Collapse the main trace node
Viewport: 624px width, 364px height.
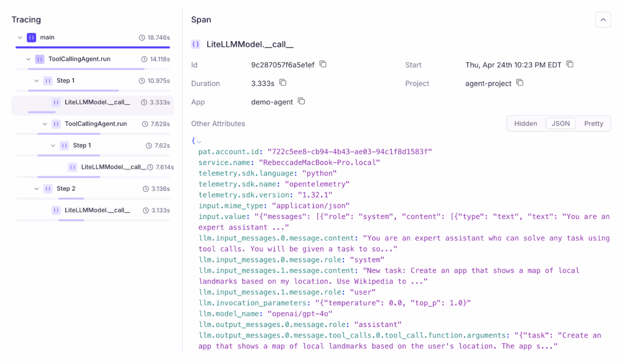(x=20, y=37)
